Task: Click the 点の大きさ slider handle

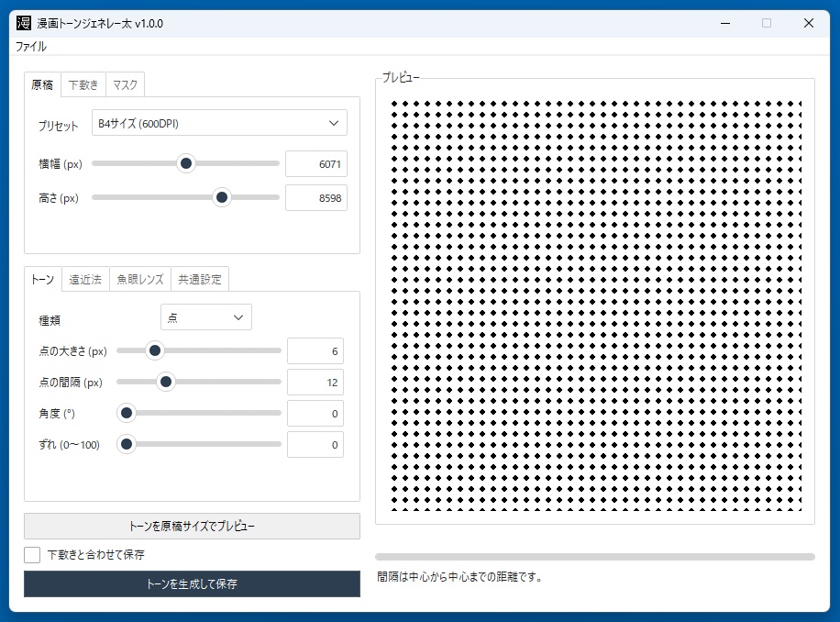Action: coord(155,351)
